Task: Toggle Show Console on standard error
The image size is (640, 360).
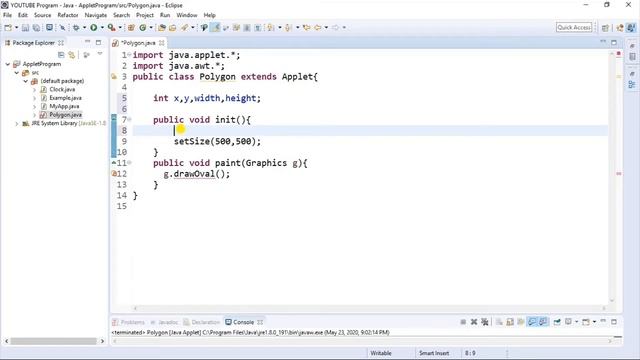Action: [543, 322]
